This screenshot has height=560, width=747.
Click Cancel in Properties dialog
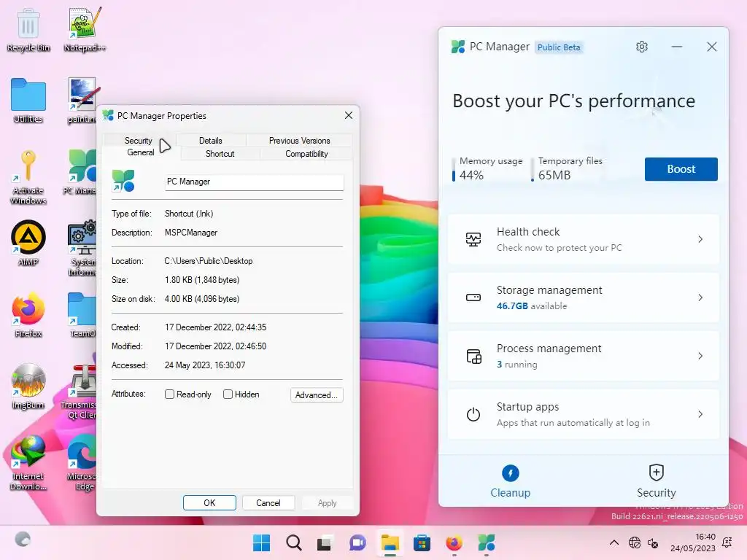268,503
